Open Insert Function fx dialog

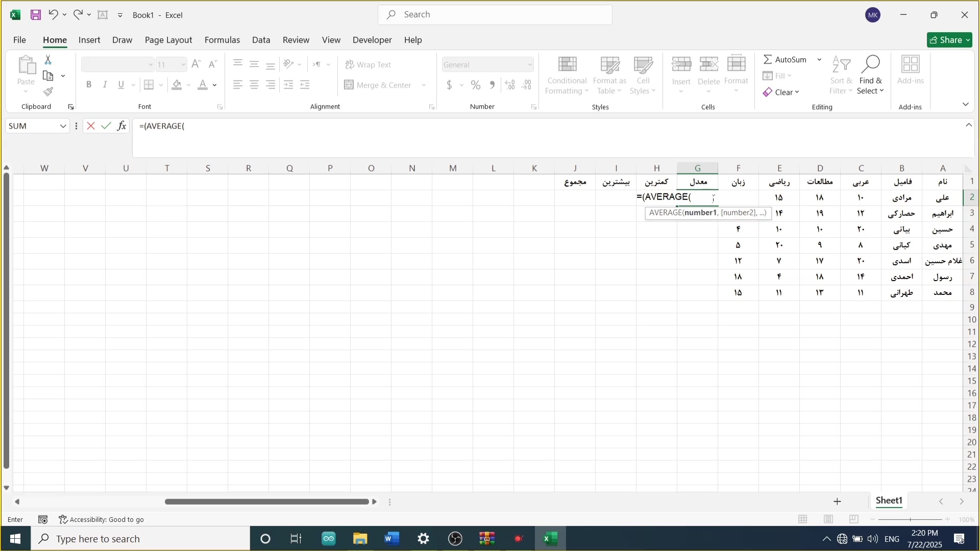[x=121, y=126]
